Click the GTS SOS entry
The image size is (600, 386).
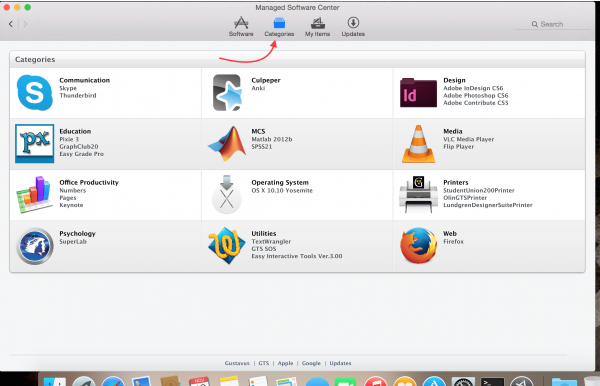pos(263,249)
